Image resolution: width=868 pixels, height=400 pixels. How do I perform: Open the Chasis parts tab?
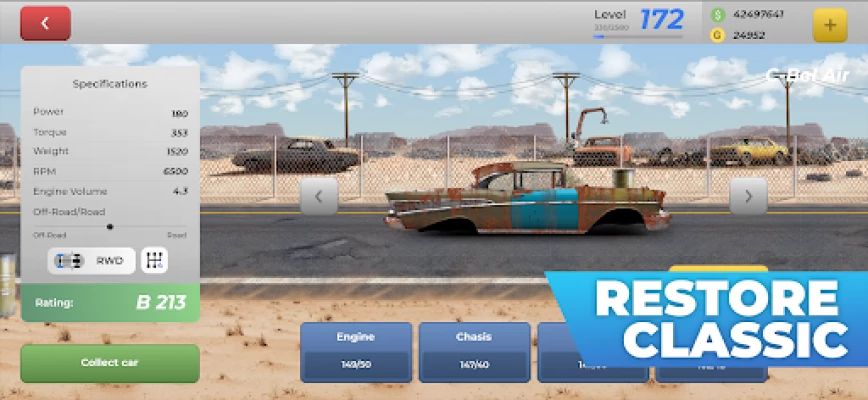(x=474, y=351)
